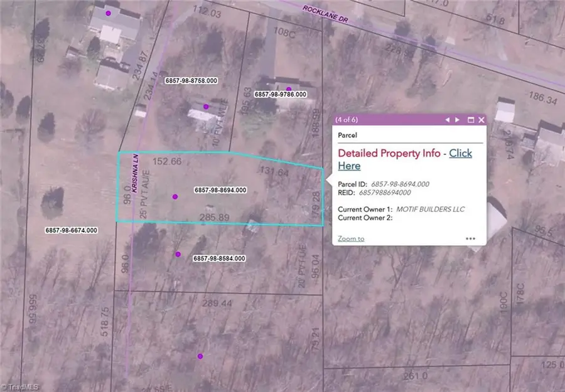This screenshot has height=392, width=565.
Task: Click the highlighted parcel's 6857-98-8694.000 label
Action: pyautogui.click(x=220, y=190)
